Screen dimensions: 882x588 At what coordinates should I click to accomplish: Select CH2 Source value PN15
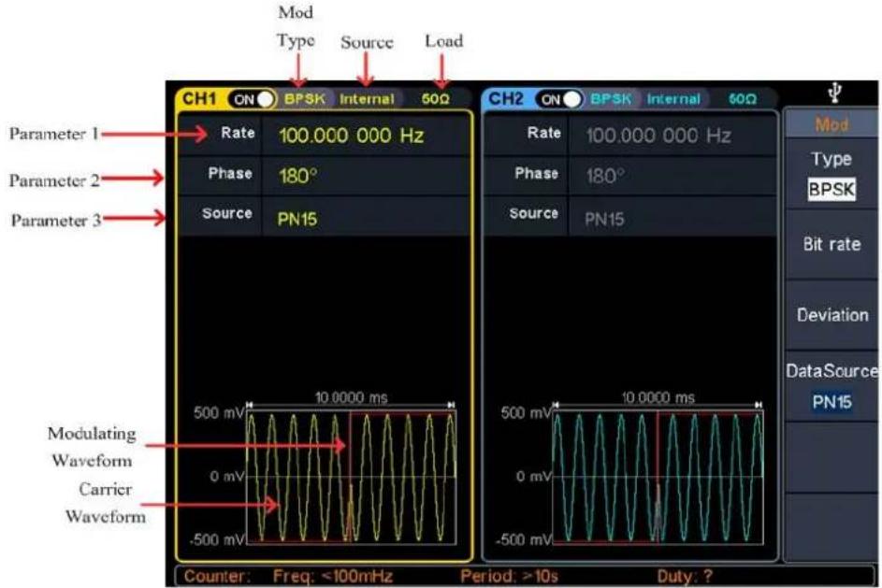point(604,220)
